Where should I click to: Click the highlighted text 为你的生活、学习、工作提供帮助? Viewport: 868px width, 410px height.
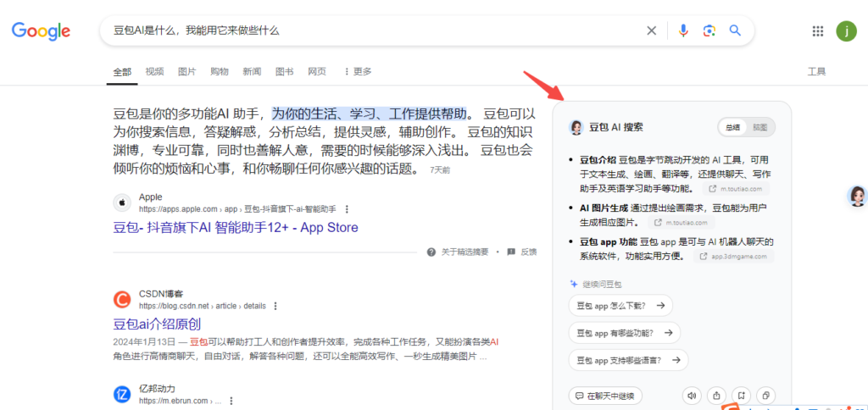pyautogui.click(x=370, y=114)
